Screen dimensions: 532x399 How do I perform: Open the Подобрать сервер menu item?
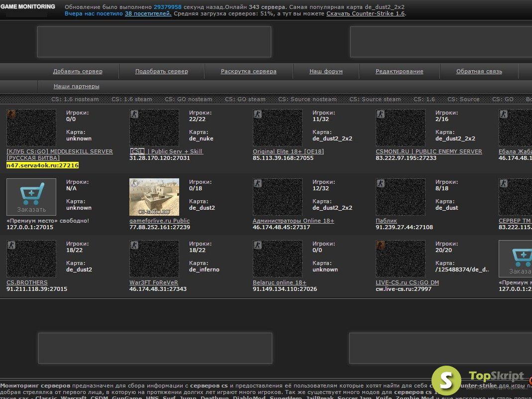pos(162,71)
